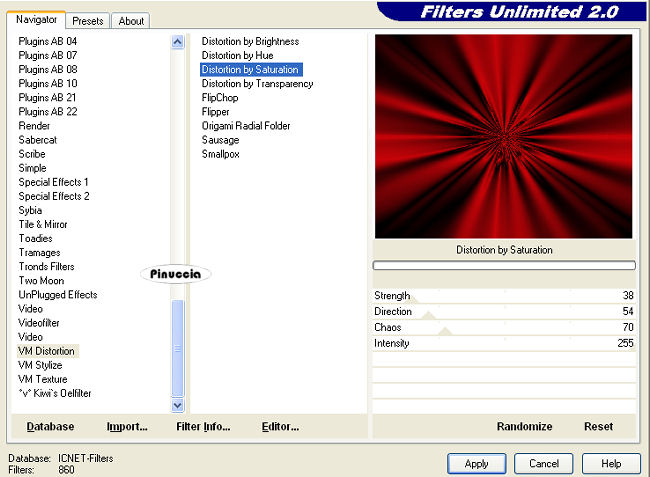
Task: Switch to the Presets tab
Action: [x=87, y=21]
